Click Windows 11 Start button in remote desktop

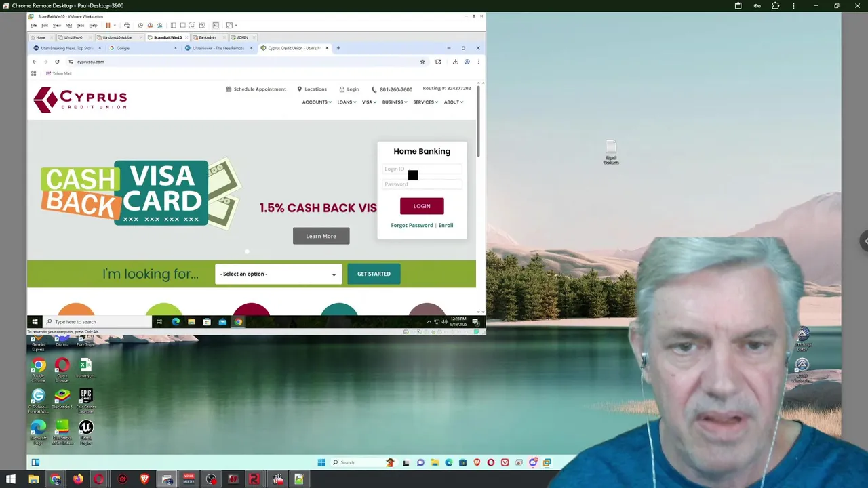321,462
